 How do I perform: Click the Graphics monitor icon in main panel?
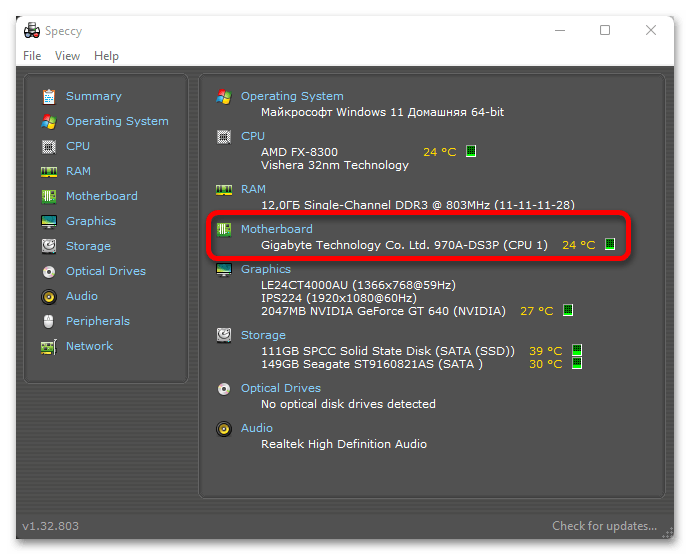coord(224,269)
